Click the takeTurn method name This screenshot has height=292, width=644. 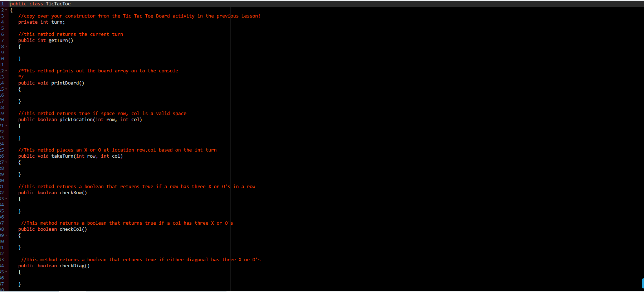pos(62,156)
